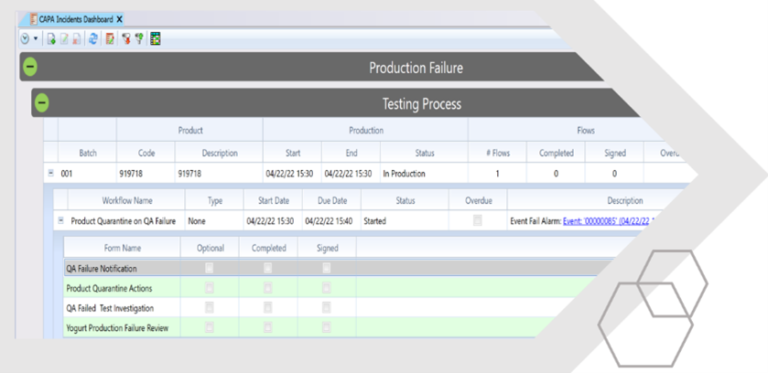This screenshot has height=373, width=768.
Task: Click the clock icon in toolbar
Action: [25, 39]
